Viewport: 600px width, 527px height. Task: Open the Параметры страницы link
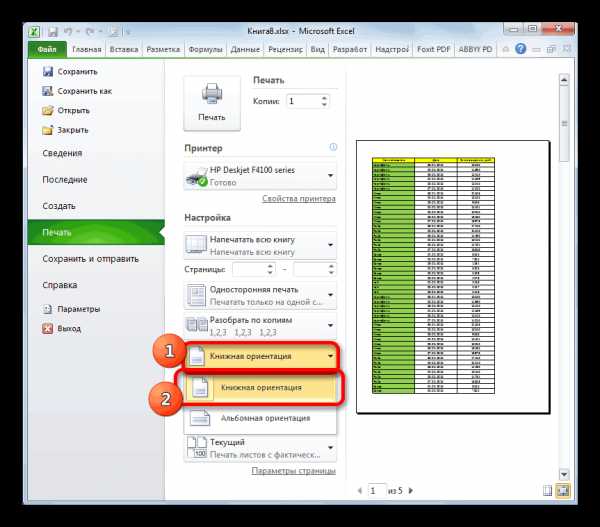293,471
